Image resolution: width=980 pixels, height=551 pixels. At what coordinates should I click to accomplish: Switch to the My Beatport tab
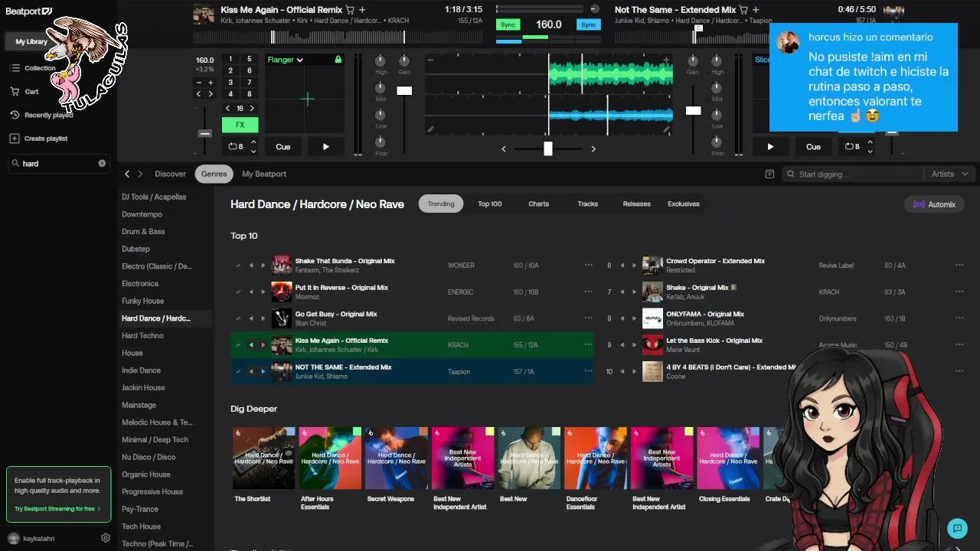[264, 174]
